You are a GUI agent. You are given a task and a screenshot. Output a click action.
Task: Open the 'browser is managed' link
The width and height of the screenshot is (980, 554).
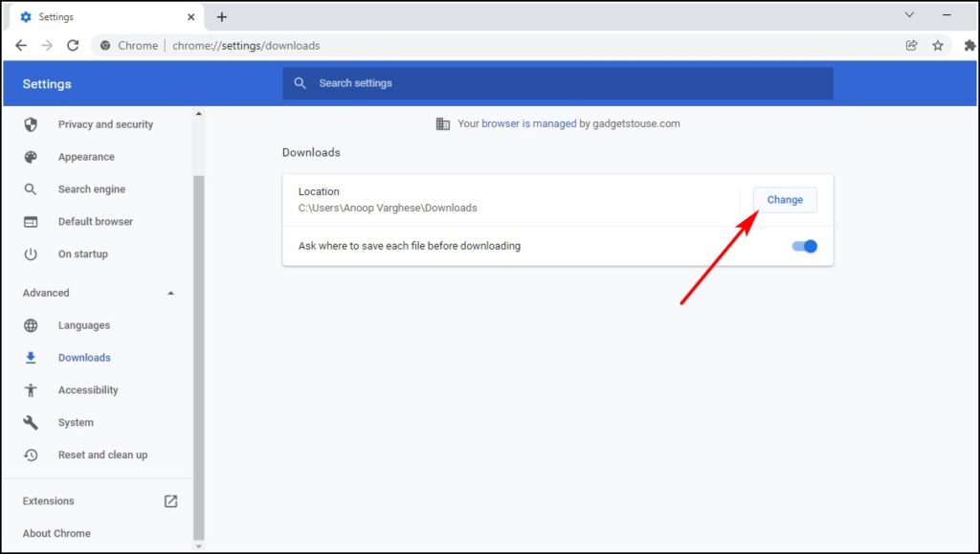[528, 123]
